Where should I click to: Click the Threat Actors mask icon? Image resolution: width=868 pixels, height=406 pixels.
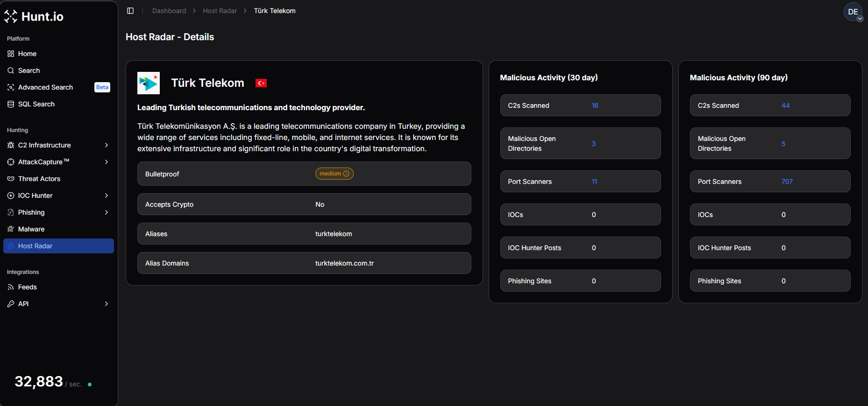[11, 179]
